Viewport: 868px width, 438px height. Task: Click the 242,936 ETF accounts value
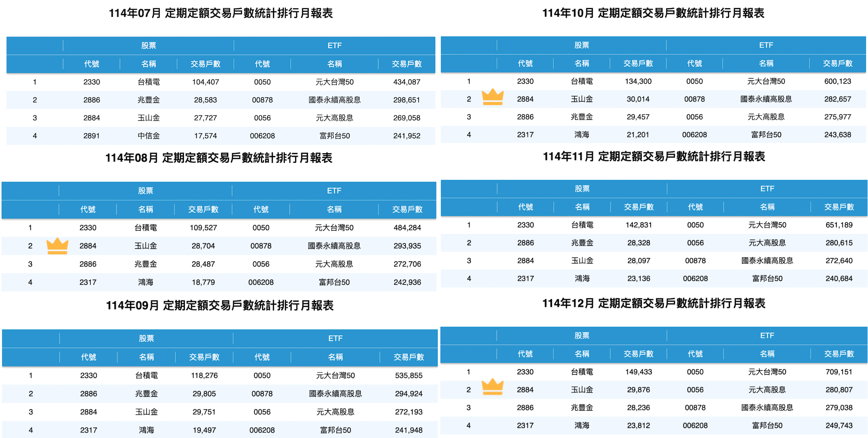pos(407,282)
